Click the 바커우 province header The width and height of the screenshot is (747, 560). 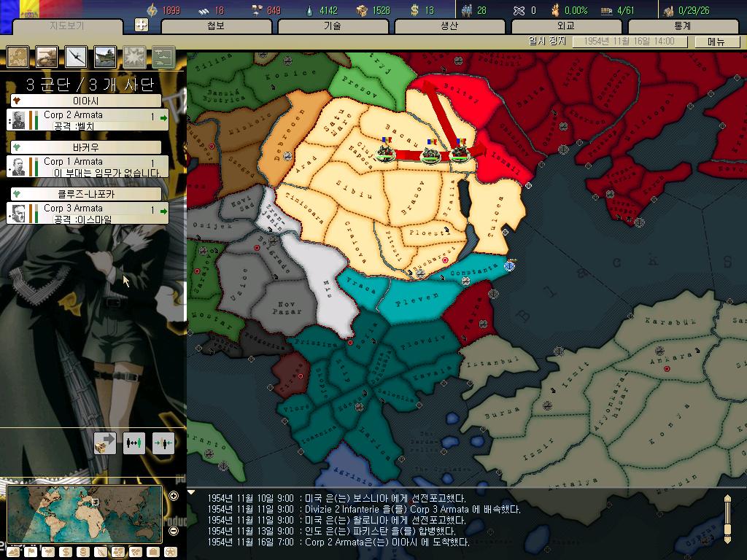[x=86, y=147]
